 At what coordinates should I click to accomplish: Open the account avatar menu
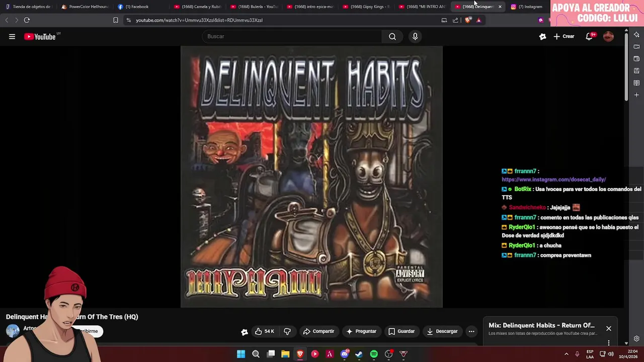pos(608,36)
